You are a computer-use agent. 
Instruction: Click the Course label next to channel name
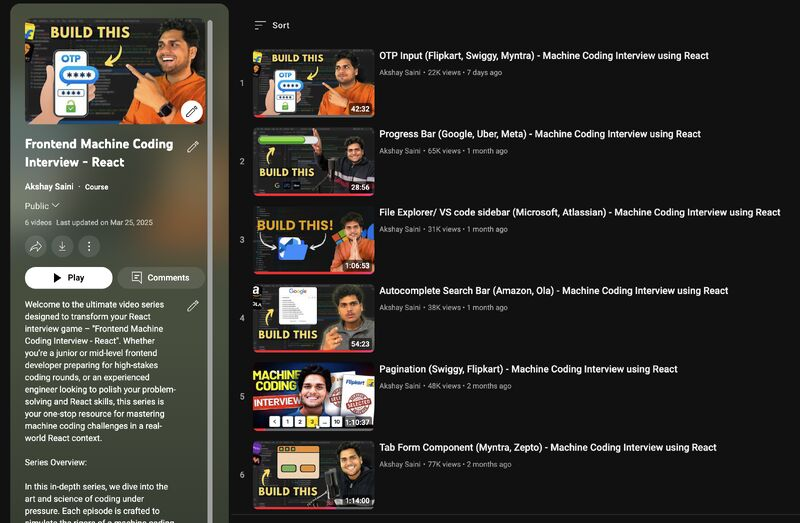[x=96, y=187]
